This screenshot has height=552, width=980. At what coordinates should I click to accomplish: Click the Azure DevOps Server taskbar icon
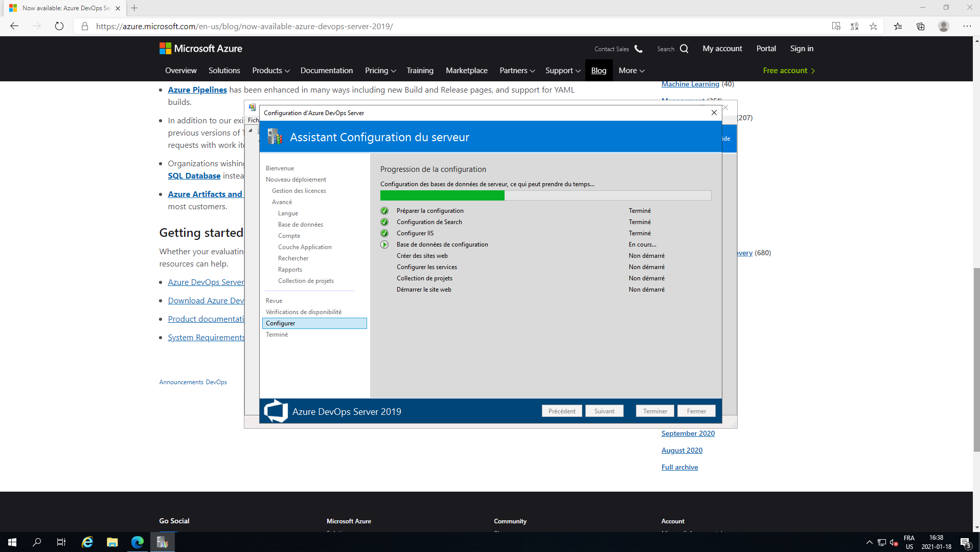163,542
